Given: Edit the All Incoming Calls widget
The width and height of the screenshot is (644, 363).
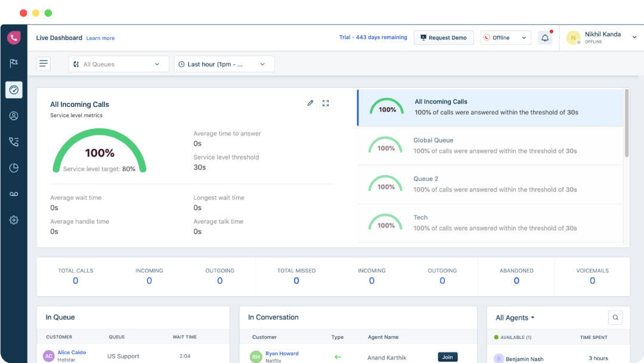Looking at the screenshot, I should pos(310,103).
